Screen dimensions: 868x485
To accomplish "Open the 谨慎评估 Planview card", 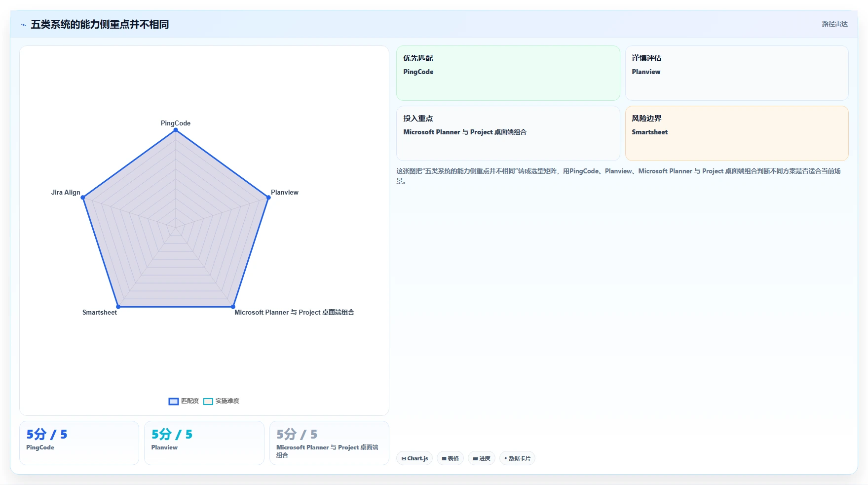I will click(737, 73).
